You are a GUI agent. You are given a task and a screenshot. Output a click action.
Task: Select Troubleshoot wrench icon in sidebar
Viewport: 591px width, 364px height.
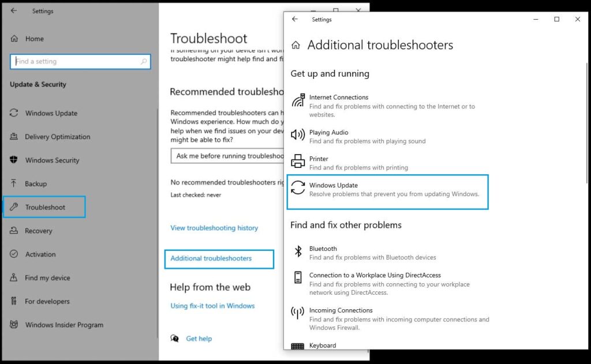(14, 207)
